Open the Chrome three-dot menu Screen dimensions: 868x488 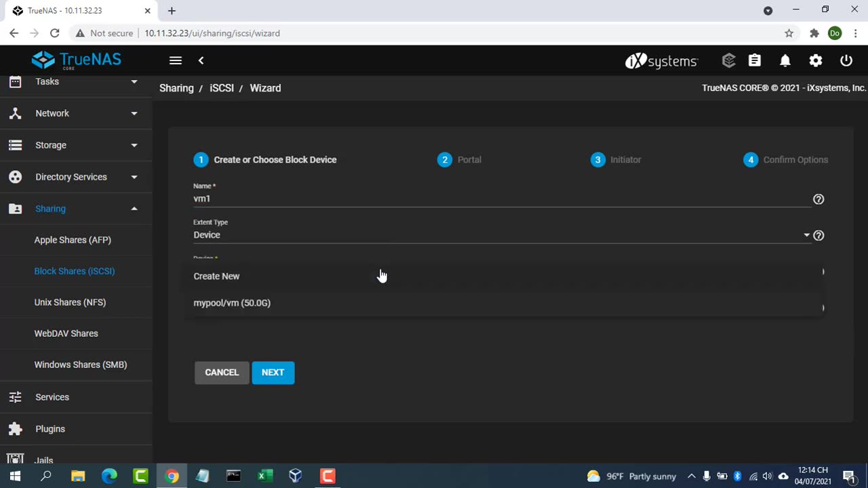856,33
